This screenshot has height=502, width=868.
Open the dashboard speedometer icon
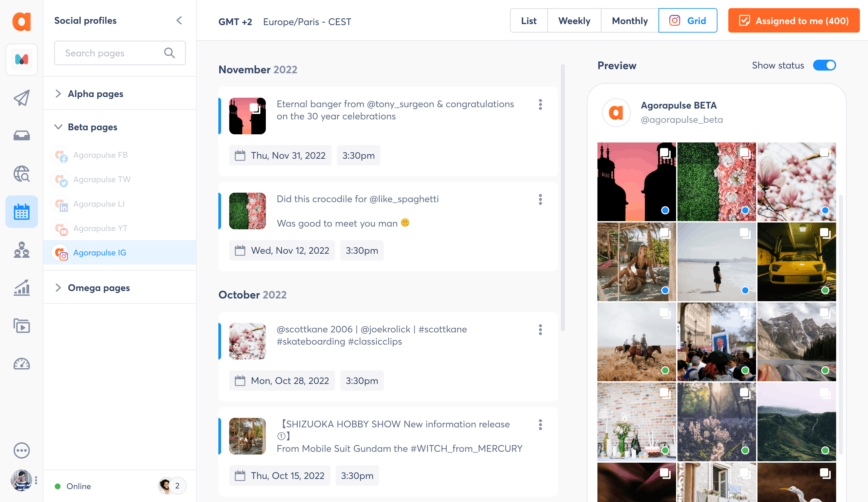pyautogui.click(x=21, y=364)
